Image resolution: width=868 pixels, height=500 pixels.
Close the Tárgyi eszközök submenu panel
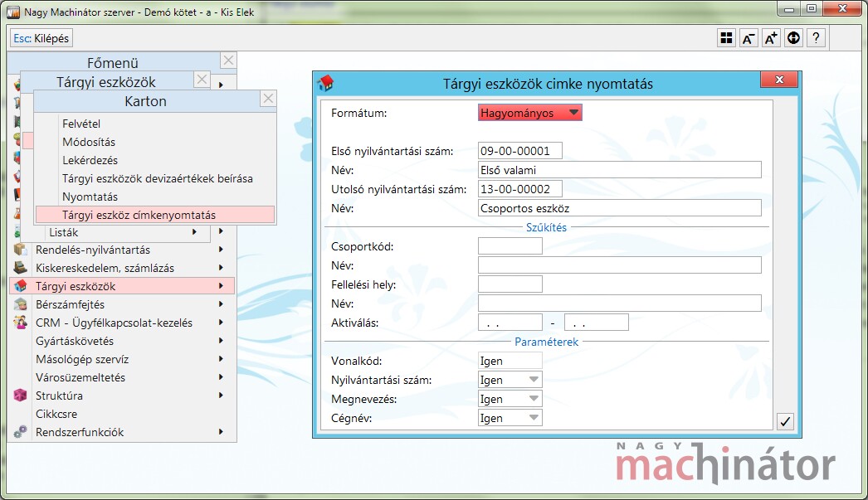tap(202, 80)
